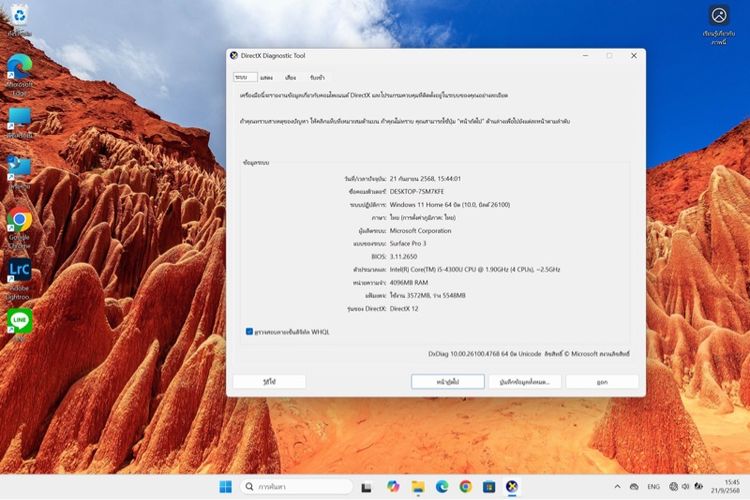
Task: Open the Recycle Bin desktop icon
Action: click(x=20, y=18)
